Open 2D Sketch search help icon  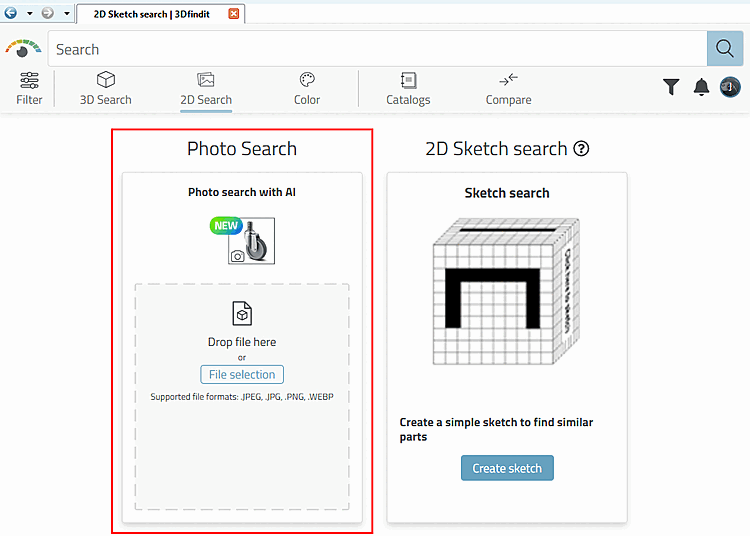581,149
